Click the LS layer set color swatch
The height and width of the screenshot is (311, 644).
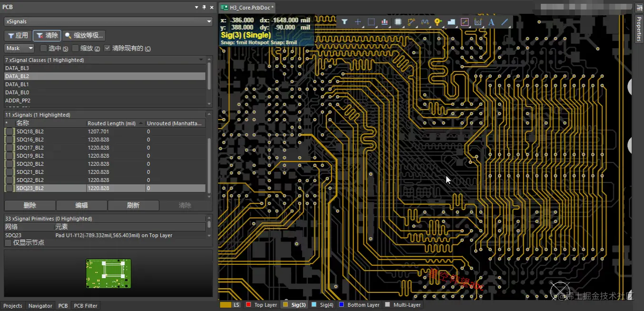(x=226, y=305)
